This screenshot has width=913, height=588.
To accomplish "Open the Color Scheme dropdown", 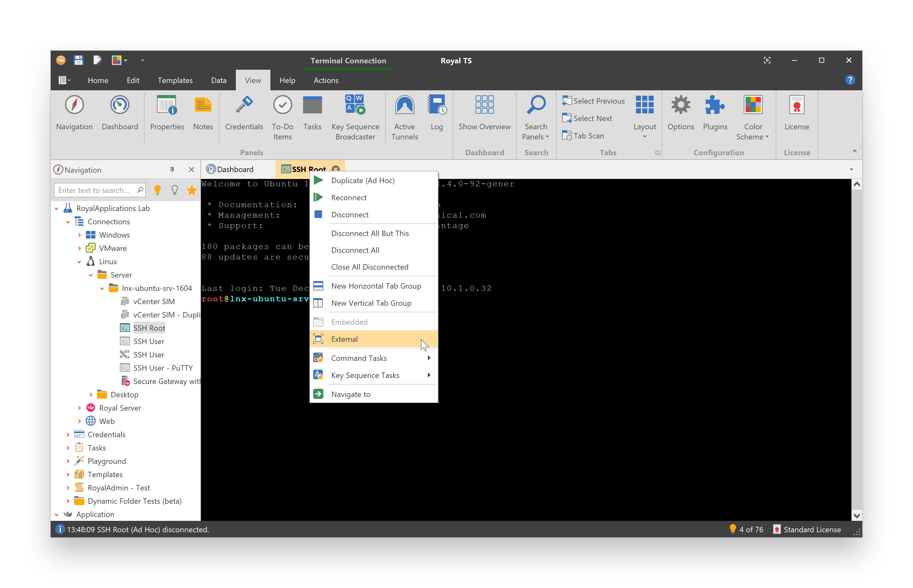I will coord(753,118).
